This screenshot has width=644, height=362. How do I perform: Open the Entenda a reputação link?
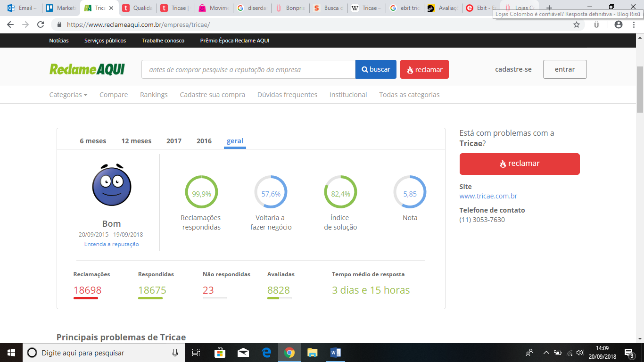pyautogui.click(x=112, y=244)
